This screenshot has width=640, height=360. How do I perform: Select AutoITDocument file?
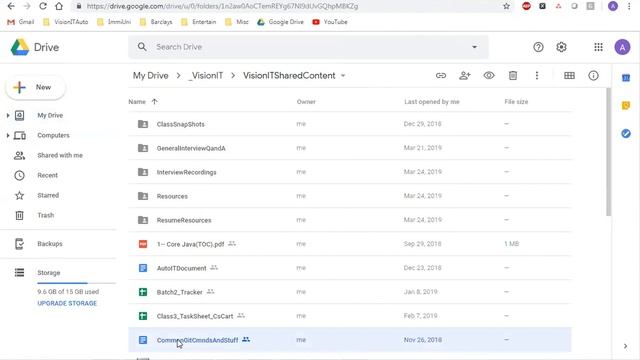(x=350, y=268)
